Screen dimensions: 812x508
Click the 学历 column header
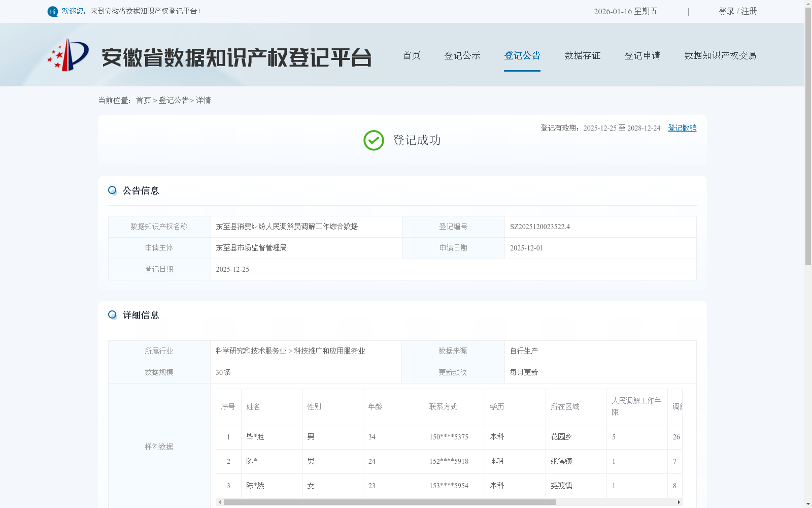coord(497,407)
